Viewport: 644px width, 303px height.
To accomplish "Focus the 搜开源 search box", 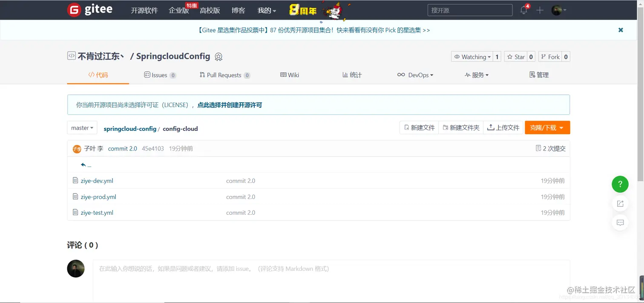I will coord(470,10).
